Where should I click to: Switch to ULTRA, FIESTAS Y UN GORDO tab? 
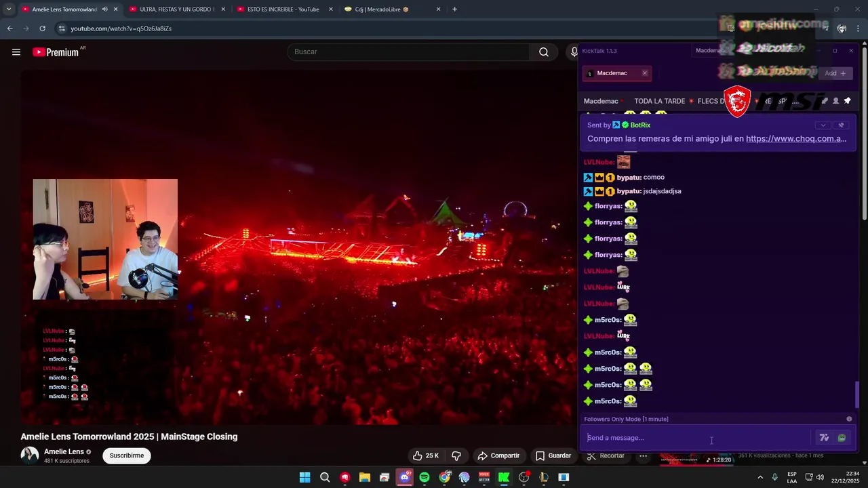[177, 9]
